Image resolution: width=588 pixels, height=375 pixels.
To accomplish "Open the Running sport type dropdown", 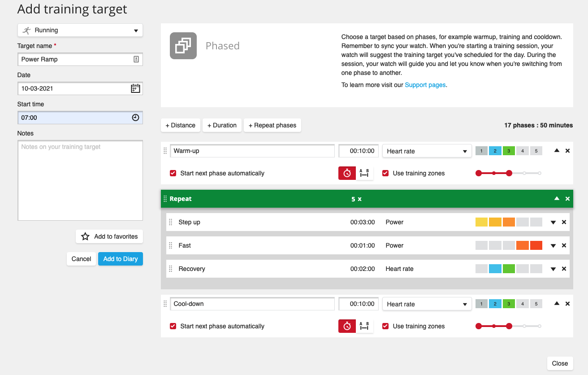I will (x=80, y=31).
